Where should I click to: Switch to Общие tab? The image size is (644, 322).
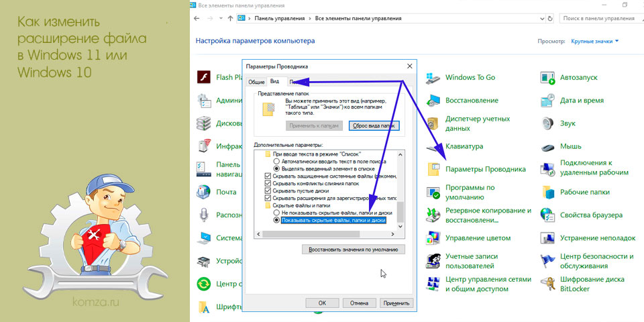[256, 82]
